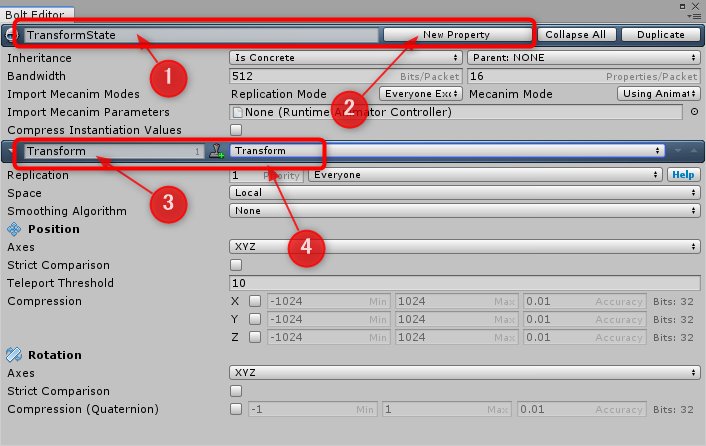This screenshot has width=706, height=446.
Task: Click the Duplicate button
Action: (x=661, y=35)
